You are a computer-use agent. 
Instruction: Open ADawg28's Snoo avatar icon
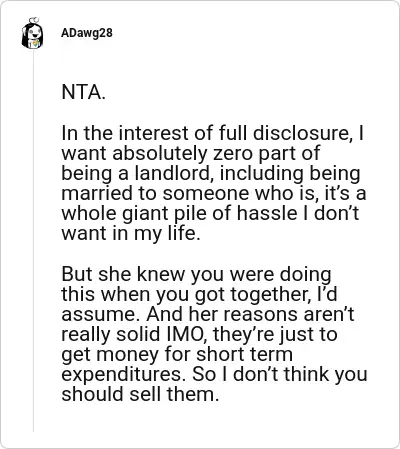tap(33, 33)
